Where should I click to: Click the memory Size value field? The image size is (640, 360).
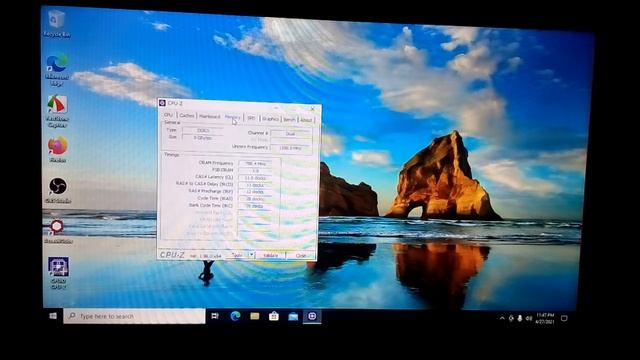pyautogui.click(x=203, y=138)
